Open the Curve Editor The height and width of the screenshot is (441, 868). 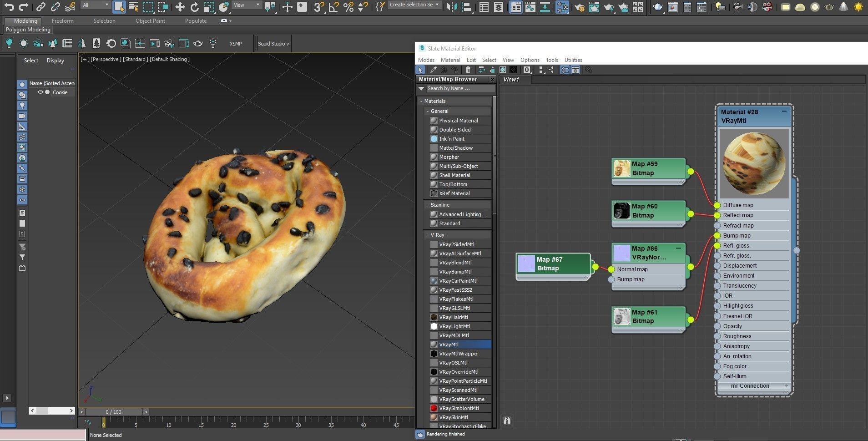coord(530,6)
